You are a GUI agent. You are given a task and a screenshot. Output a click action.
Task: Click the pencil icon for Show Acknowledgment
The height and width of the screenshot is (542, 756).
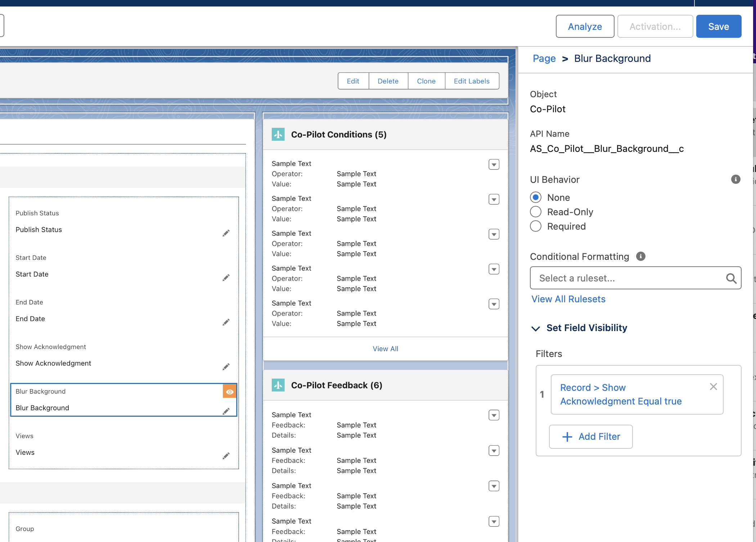226,367
